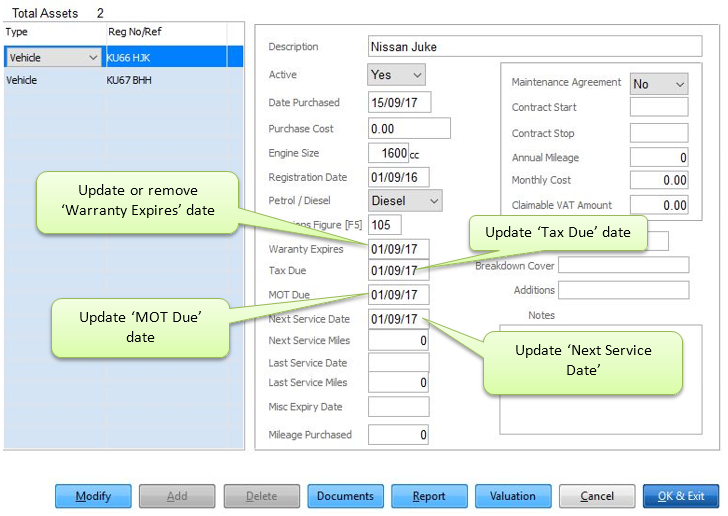Expand the Maintenance Agreement dropdown
The height and width of the screenshot is (516, 728).
(659, 84)
